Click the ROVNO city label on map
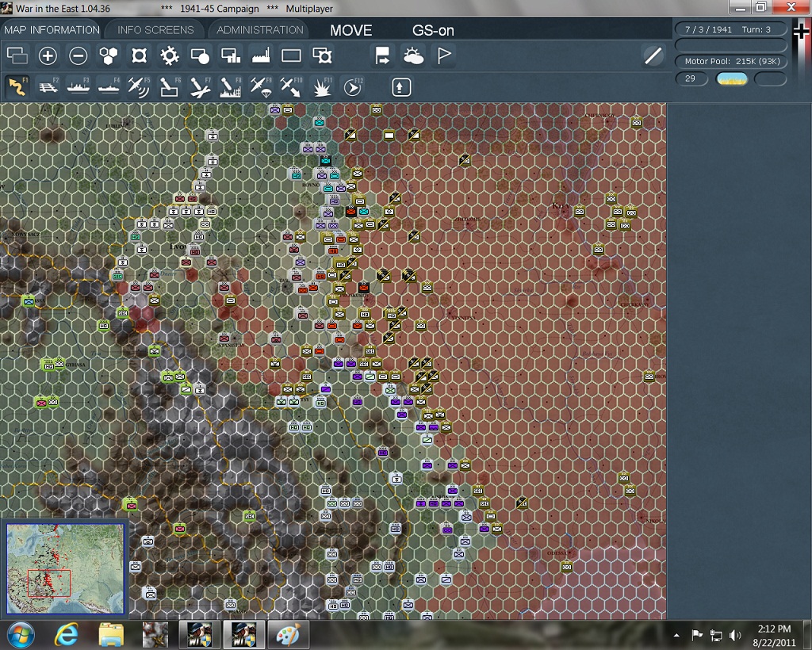Screen dimensions: 812x650 pyautogui.click(x=310, y=185)
